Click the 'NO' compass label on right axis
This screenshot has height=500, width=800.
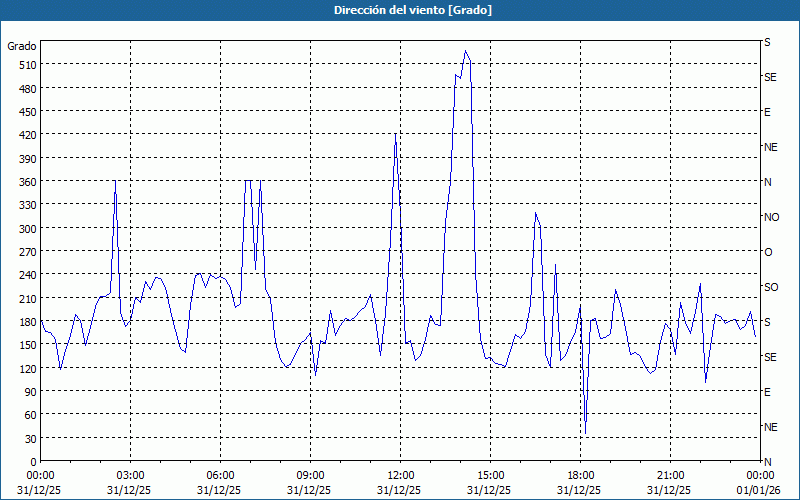[771, 217]
